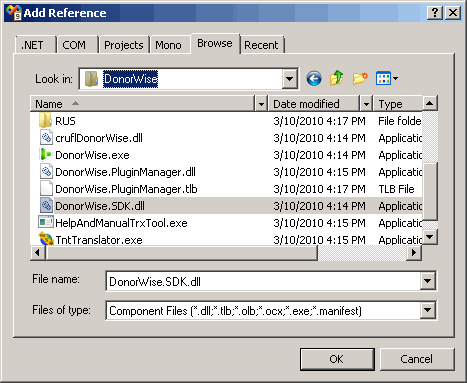Sort files by Date modified header
The image size is (467, 383).
(x=314, y=104)
